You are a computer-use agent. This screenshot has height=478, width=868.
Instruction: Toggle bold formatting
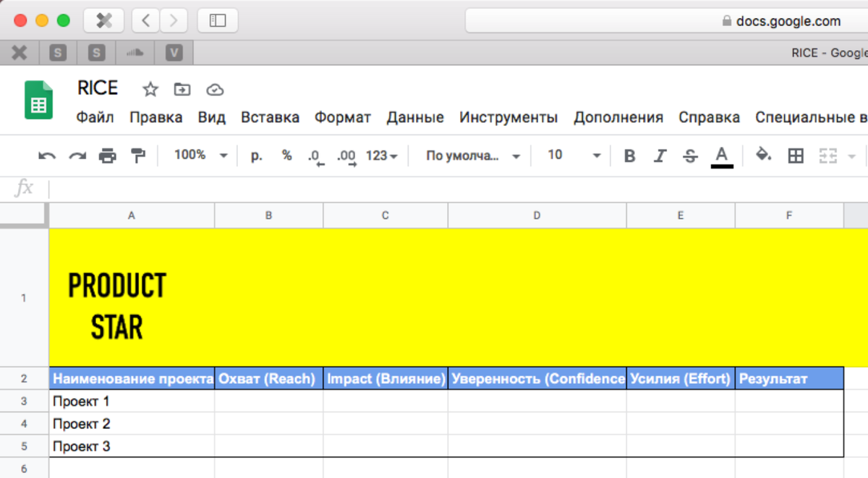coord(629,155)
